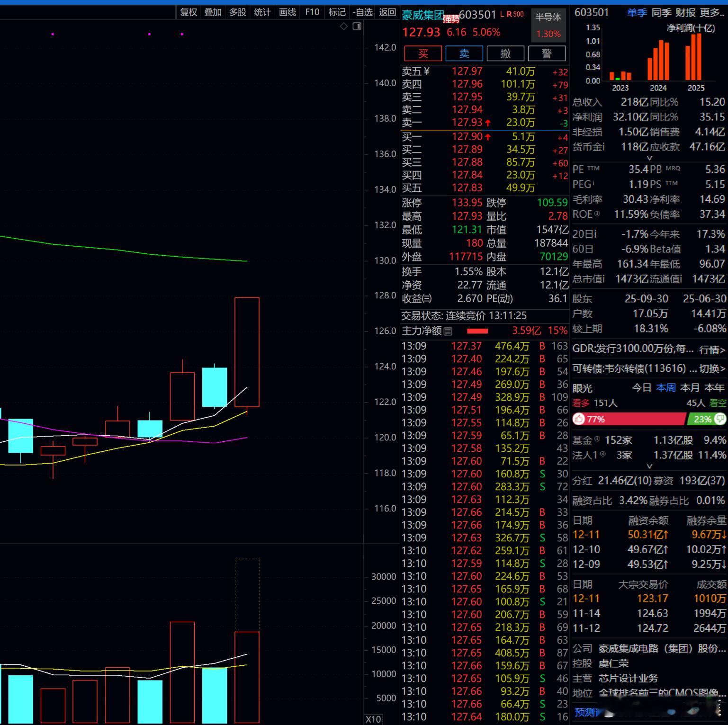Click the red 77% bullish sentiment bar
The image size is (728, 725).
click(629, 419)
